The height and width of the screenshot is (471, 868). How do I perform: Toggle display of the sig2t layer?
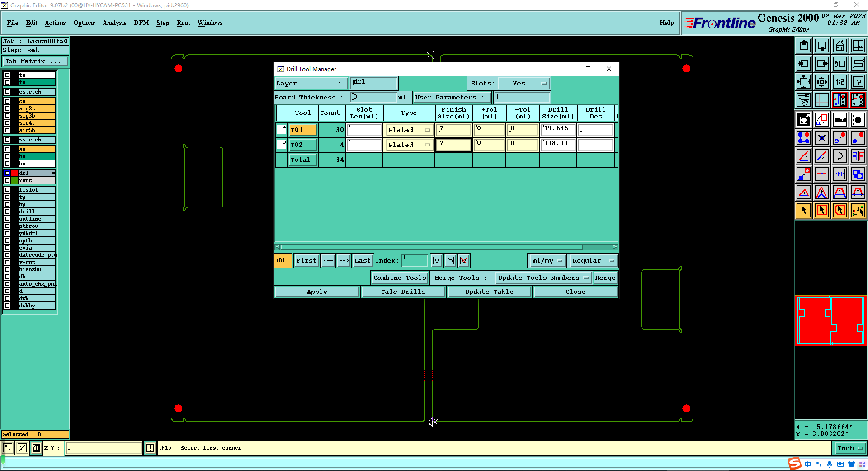pyautogui.click(x=7, y=108)
